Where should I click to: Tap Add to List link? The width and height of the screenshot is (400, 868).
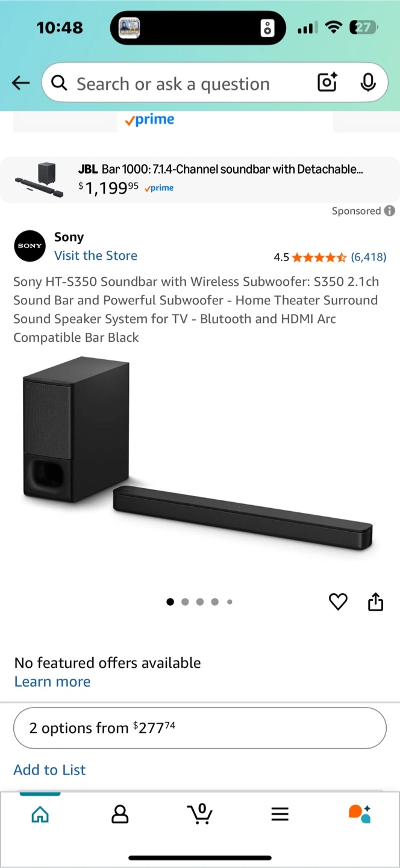(49, 770)
